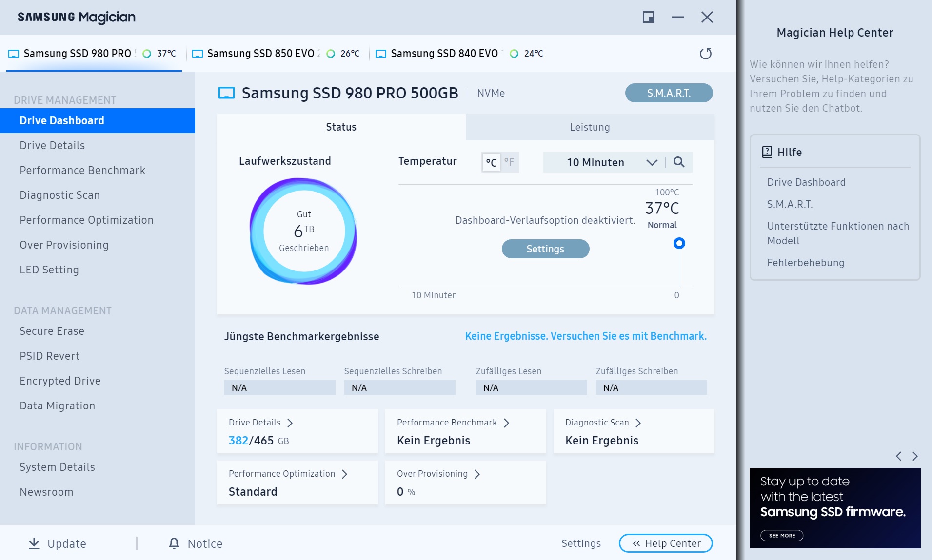Select the Samsung SSD 980 PRO drive tab
The height and width of the screenshot is (560, 932).
[94, 53]
